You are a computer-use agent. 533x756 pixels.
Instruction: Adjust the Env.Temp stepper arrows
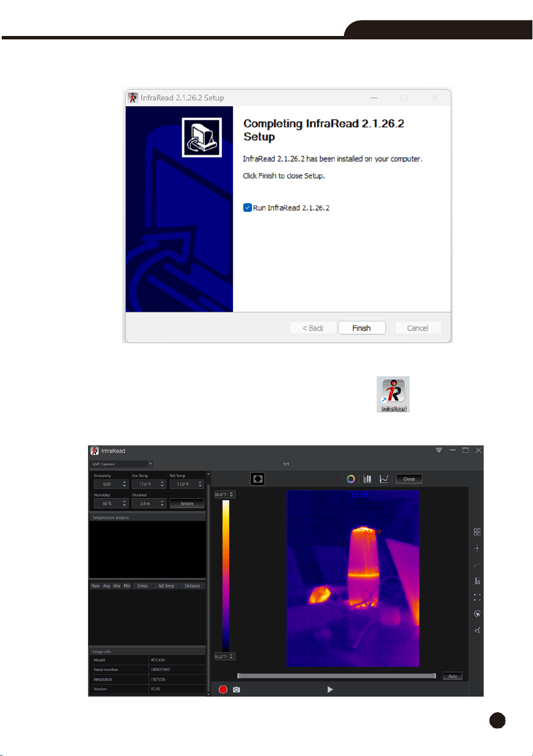(162, 484)
